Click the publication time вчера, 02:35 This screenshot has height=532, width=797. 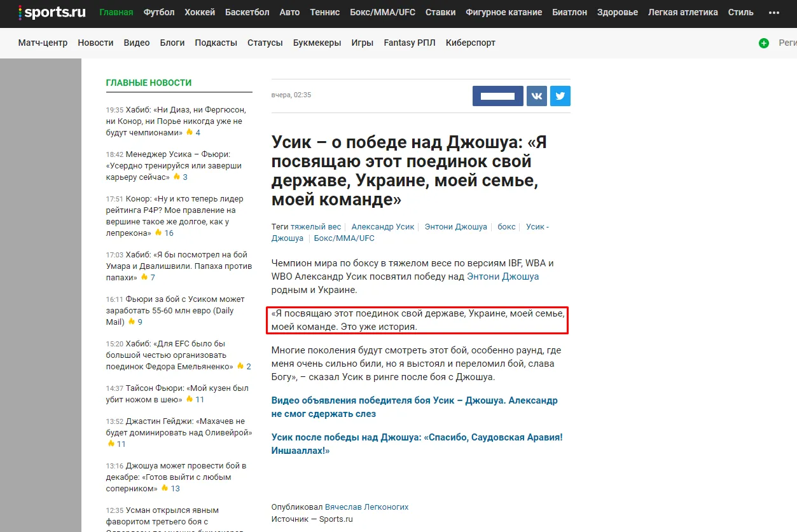pos(291,95)
